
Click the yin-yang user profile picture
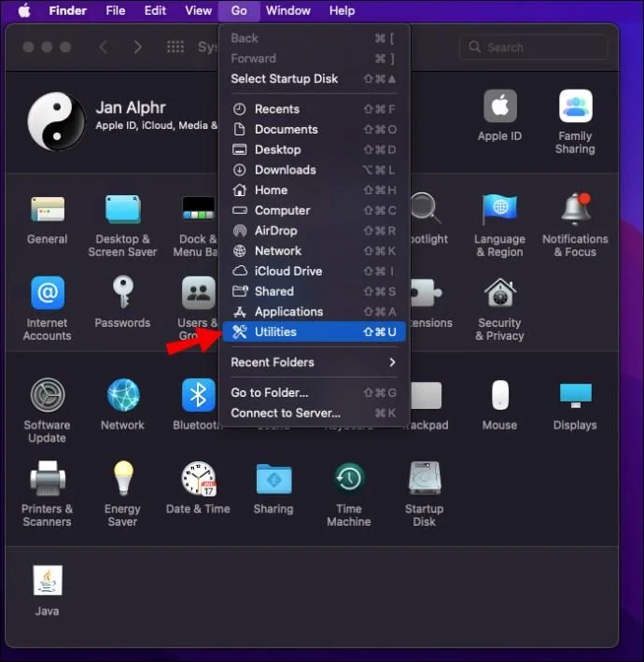tap(56, 121)
